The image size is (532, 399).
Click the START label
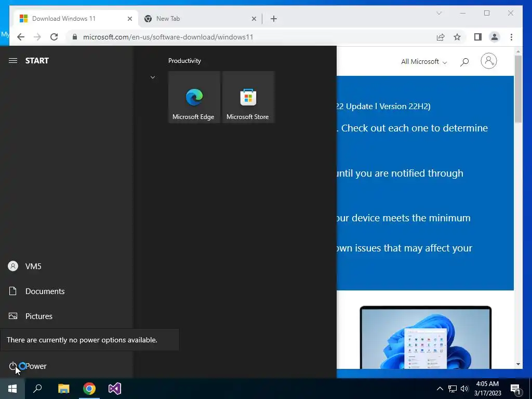tap(37, 61)
